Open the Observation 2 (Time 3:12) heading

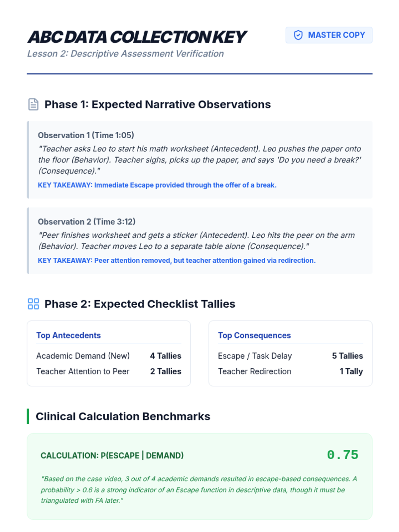coord(86,222)
